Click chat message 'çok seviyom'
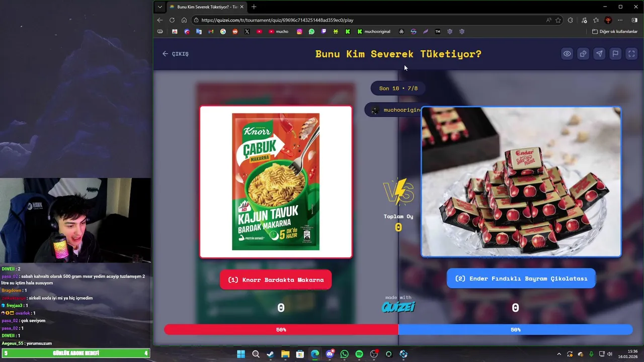Screen dimensions: 644x362 (x=24, y=320)
